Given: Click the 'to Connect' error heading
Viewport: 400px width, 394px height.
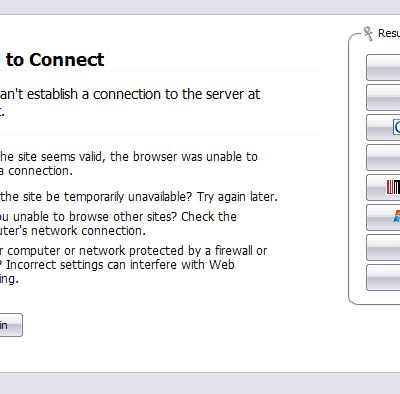Looking at the screenshot, I should point(55,60).
